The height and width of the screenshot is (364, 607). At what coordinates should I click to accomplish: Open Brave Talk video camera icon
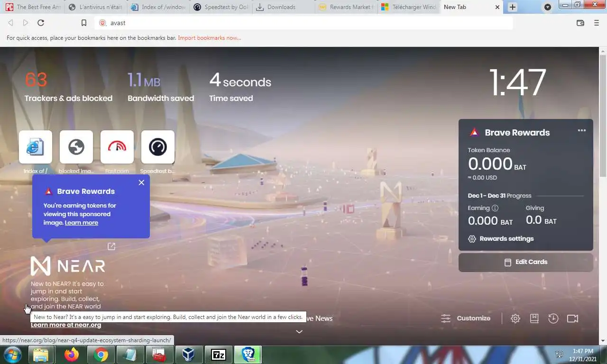point(573,318)
